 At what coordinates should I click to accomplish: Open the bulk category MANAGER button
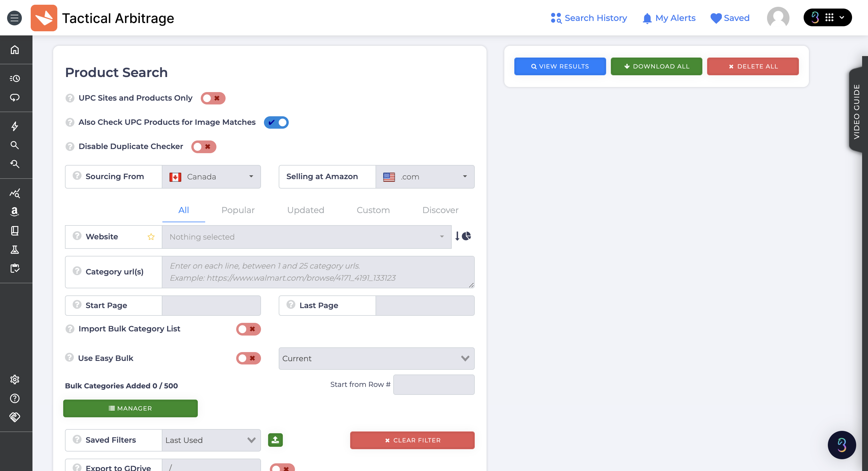[130, 408]
